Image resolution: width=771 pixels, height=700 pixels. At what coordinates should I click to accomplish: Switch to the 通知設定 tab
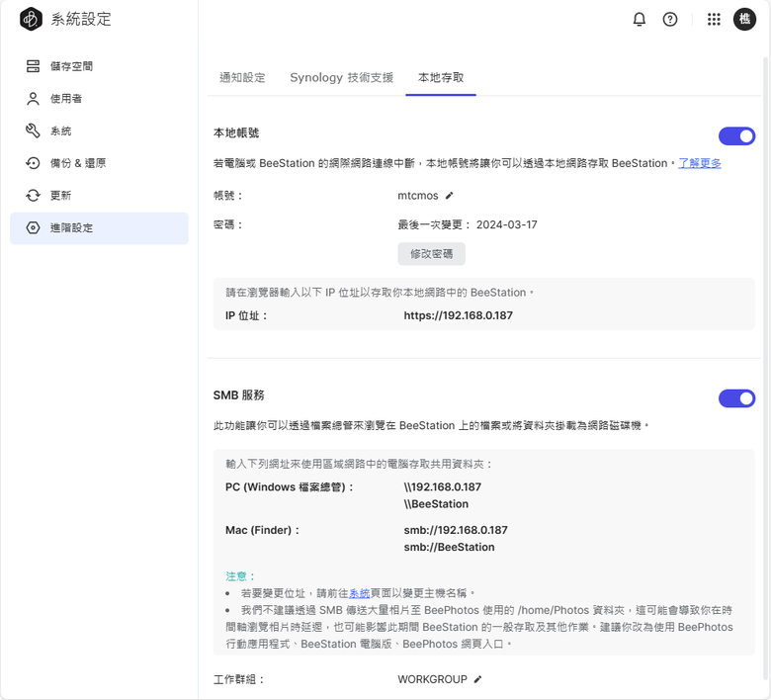242,78
